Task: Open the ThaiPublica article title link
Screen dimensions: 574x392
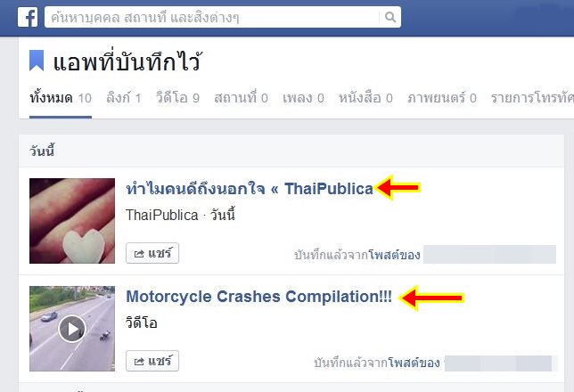Action: pyautogui.click(x=250, y=189)
